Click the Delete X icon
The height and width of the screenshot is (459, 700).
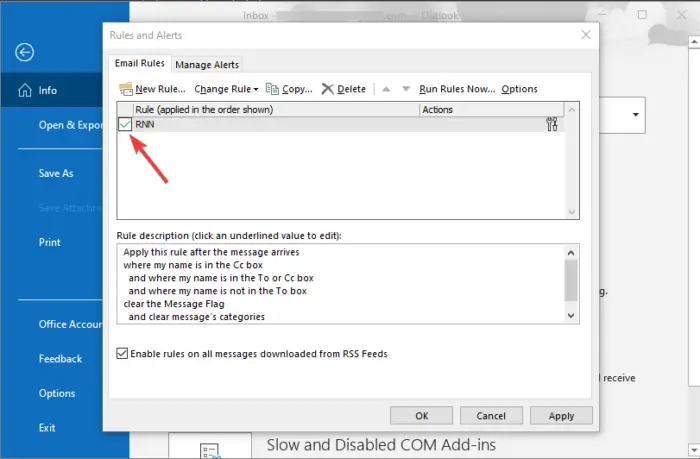coord(328,89)
